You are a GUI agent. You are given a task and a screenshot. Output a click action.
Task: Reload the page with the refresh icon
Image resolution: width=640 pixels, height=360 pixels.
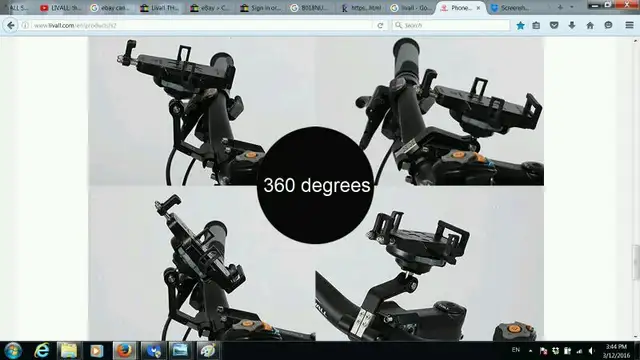[380, 25]
